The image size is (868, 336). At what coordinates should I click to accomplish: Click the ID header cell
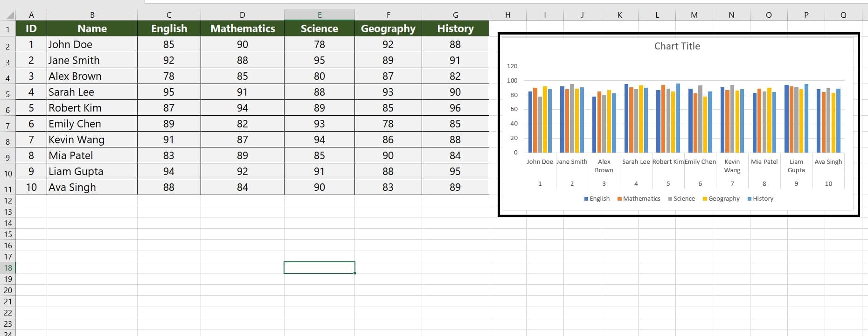(31, 28)
